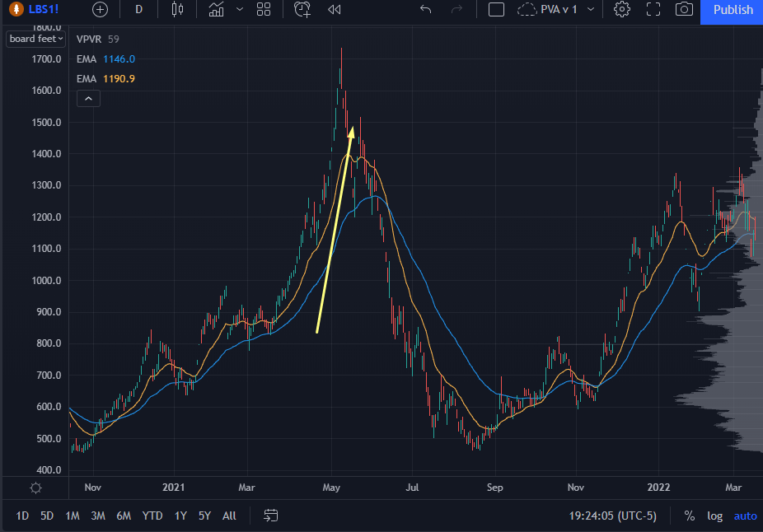Start bar replay with the rewind icon

[x=335, y=9]
